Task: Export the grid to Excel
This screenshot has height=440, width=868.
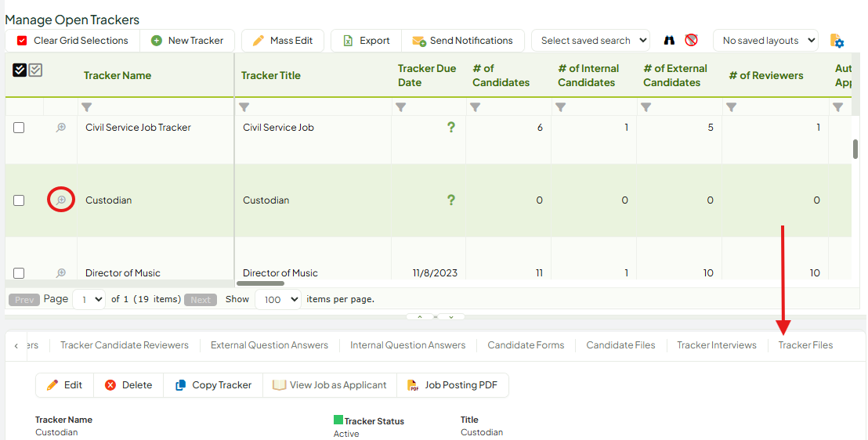Action: [x=367, y=41]
